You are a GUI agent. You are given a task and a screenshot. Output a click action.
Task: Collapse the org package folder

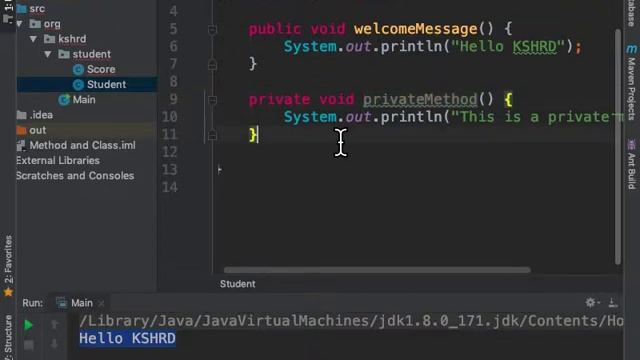tap(20, 24)
